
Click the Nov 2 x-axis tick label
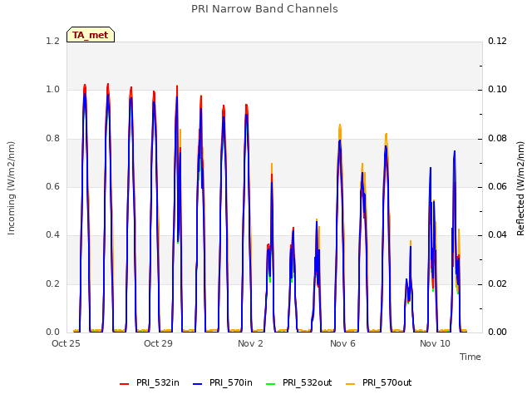click(250, 343)
